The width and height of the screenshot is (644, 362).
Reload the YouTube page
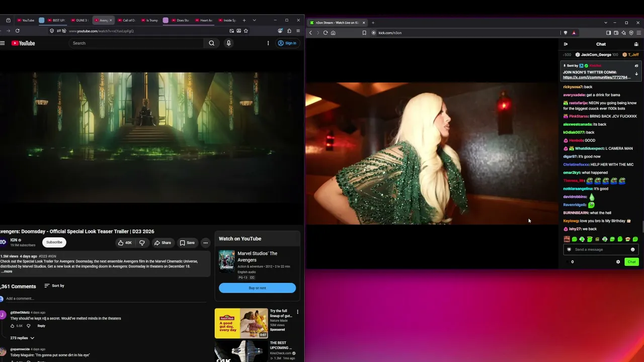point(17,31)
